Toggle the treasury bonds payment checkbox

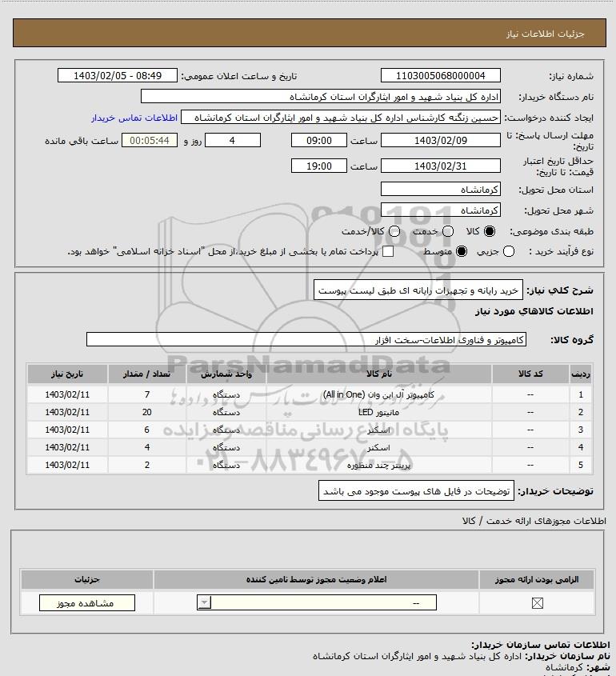[x=388, y=251]
